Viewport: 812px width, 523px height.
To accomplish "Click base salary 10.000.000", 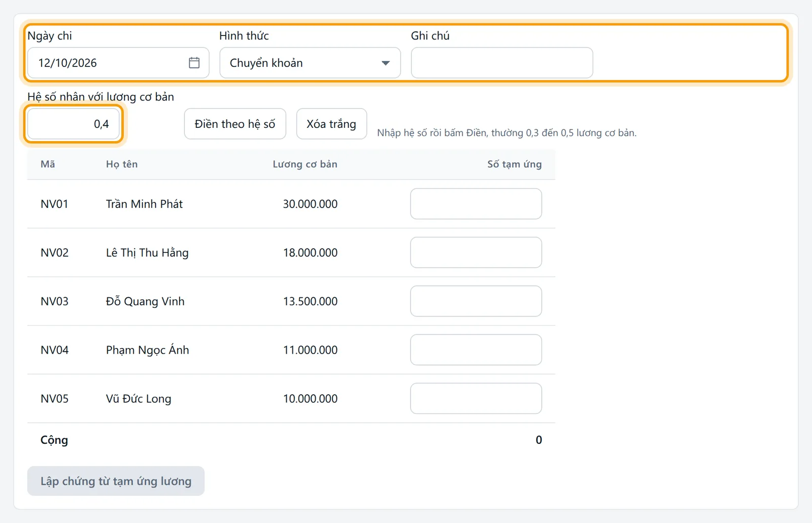I will pyautogui.click(x=310, y=399).
